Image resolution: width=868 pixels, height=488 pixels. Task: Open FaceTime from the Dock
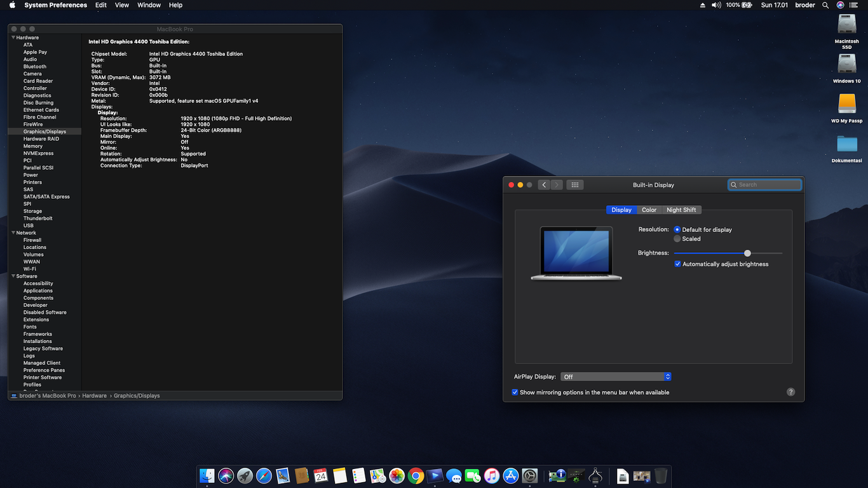coord(473,475)
